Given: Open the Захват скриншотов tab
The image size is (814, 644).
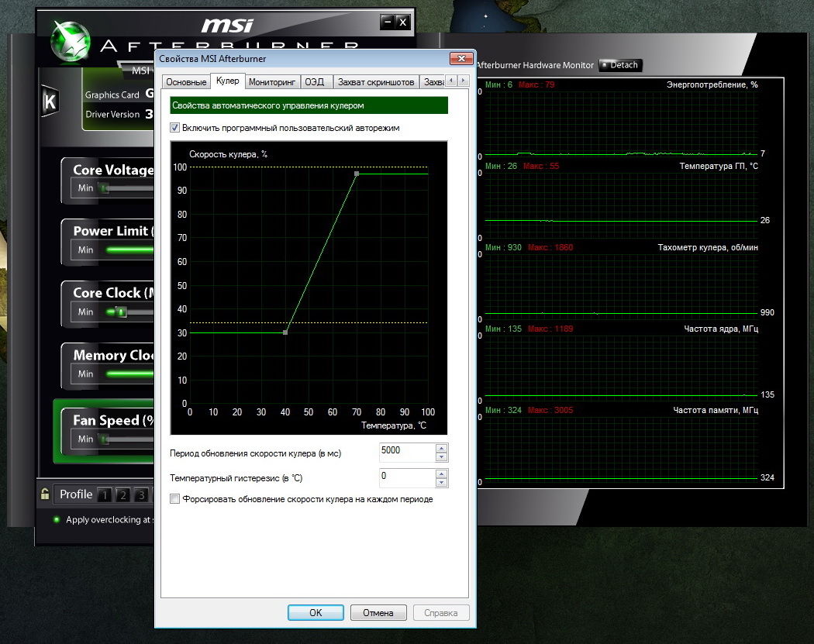Looking at the screenshot, I should [376, 82].
